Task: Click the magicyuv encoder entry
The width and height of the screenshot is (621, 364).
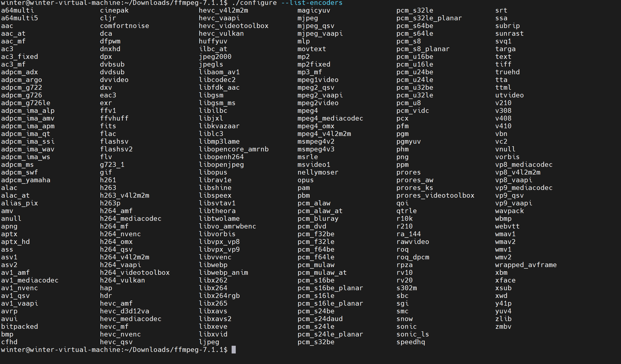Action: [314, 11]
